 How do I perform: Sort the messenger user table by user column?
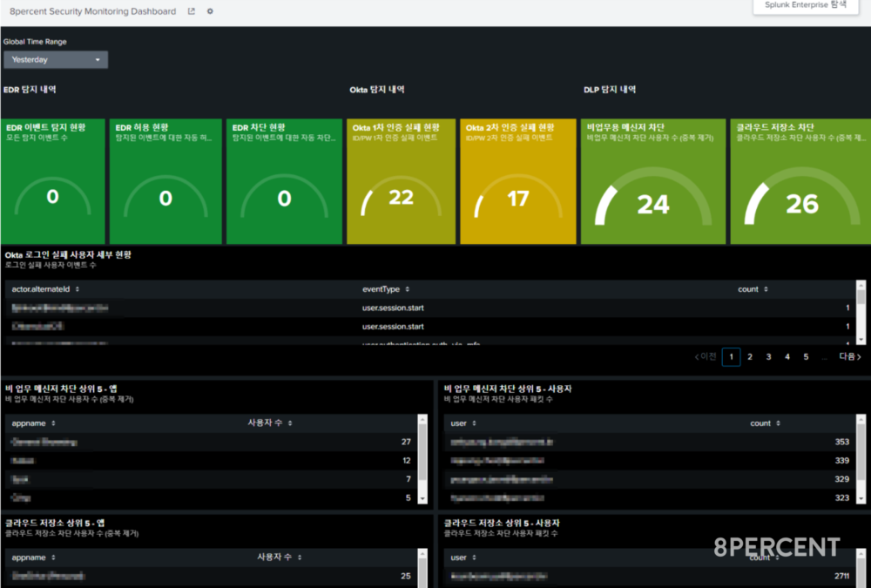click(474, 423)
